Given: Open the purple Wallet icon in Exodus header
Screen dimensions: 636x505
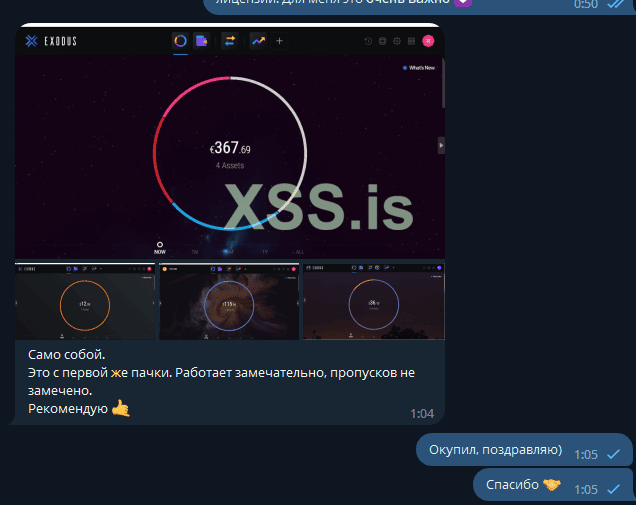Looking at the screenshot, I should click(202, 41).
